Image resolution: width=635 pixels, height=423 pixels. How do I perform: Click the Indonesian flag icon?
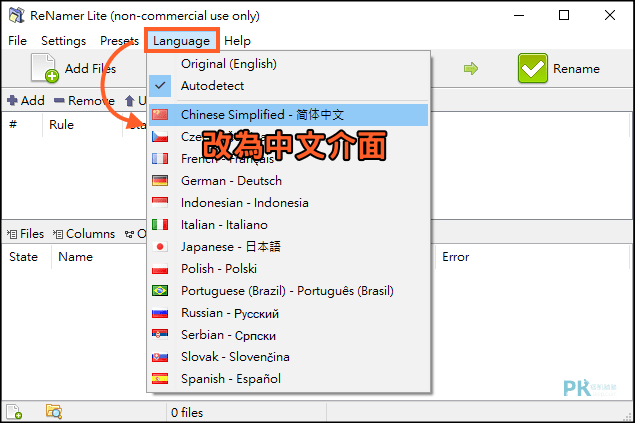click(160, 202)
